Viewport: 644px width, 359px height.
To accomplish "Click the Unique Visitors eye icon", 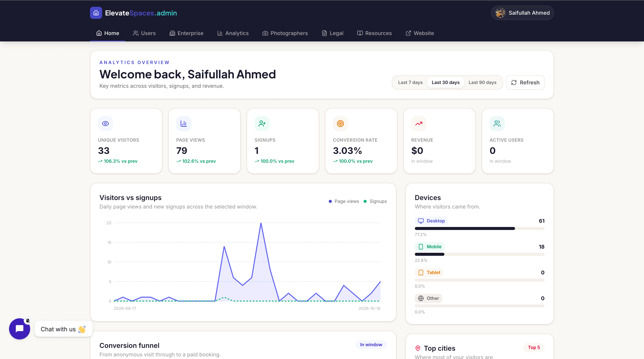I will coord(105,124).
